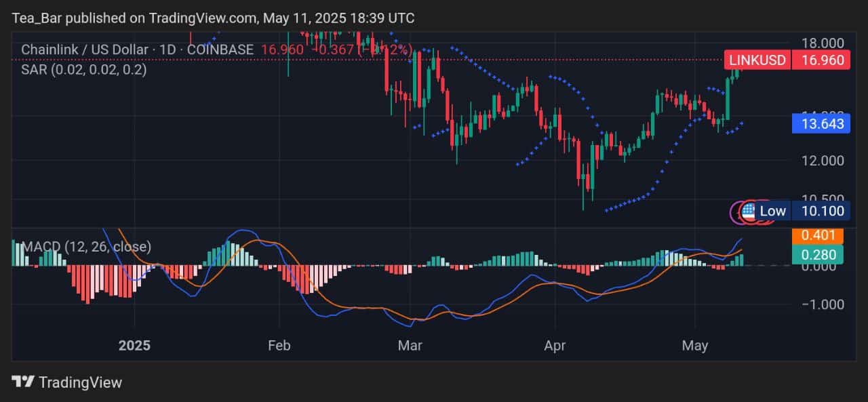Click the red LINKUSD price tag
The height and width of the screenshot is (402, 868).
758,60
